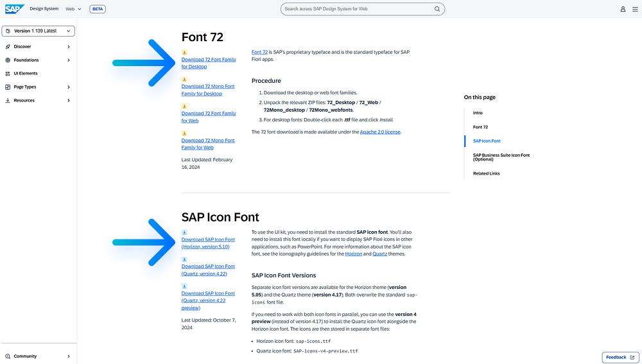Click the Design System title
The width and height of the screenshot is (642, 364).
[44, 8]
